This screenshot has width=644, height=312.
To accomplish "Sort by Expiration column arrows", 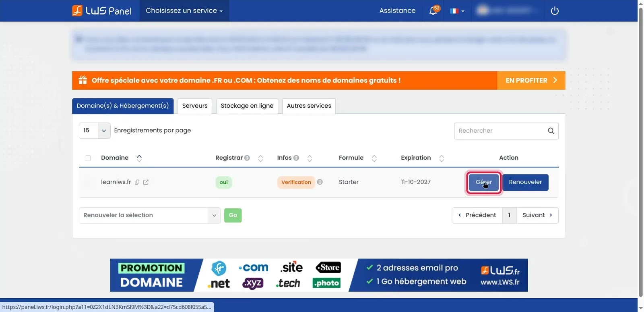I will pos(442,158).
